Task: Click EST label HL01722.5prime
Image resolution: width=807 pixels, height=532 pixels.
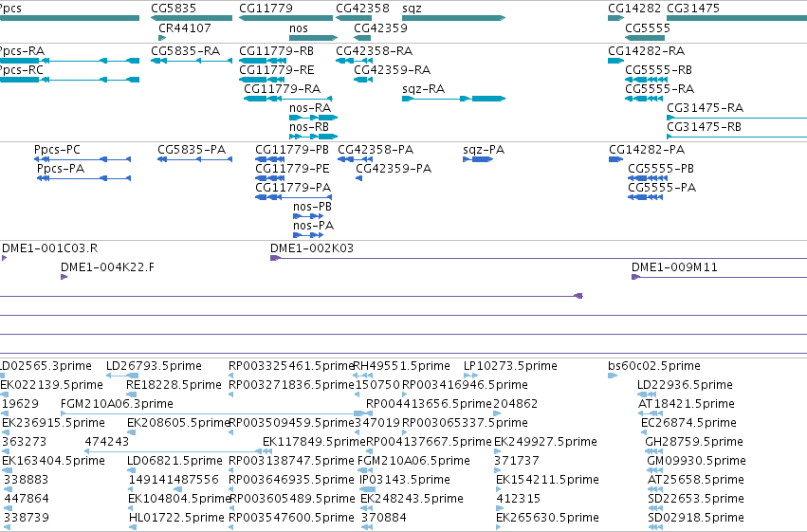Action: 176,518
